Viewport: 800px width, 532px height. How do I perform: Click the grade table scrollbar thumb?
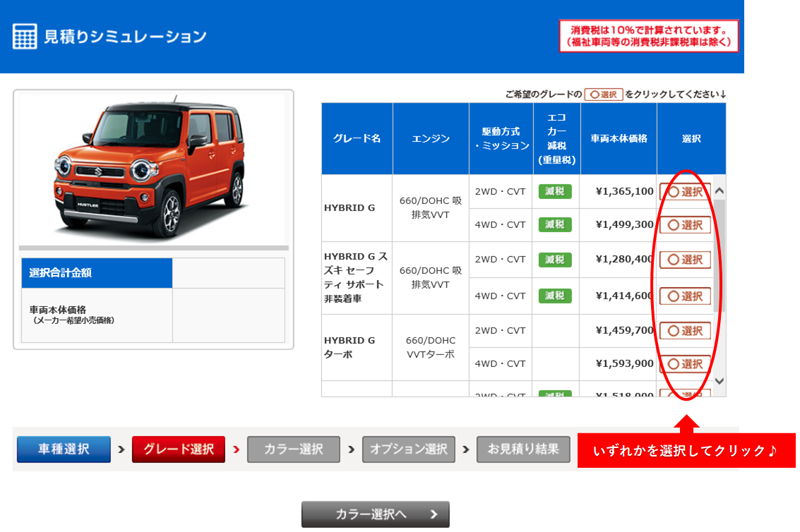(x=720, y=255)
